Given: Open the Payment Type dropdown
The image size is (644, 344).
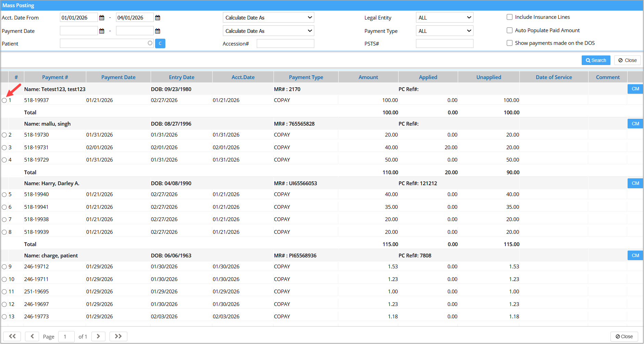Looking at the screenshot, I should (444, 31).
